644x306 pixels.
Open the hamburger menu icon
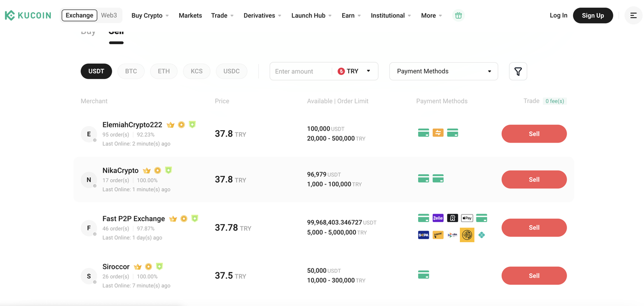(633, 16)
